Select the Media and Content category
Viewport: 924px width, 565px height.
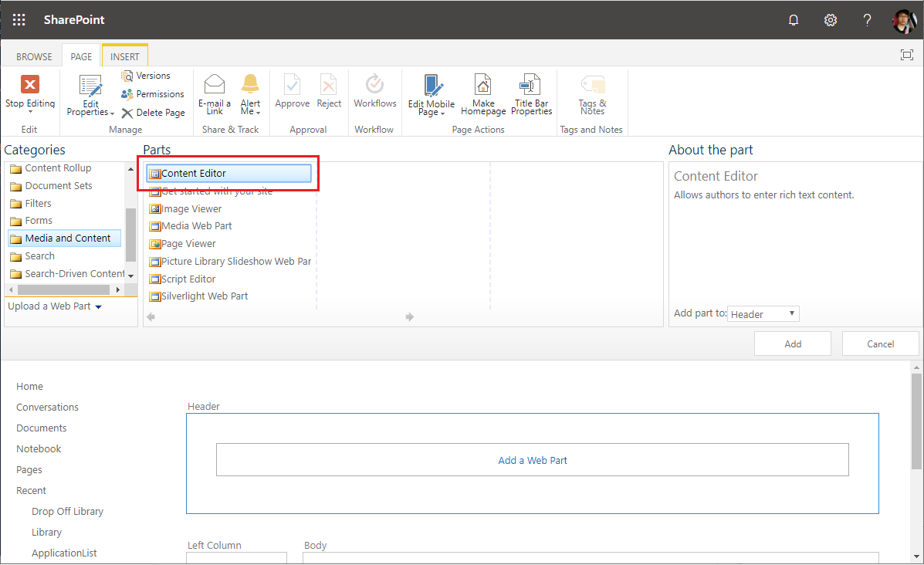[64, 238]
